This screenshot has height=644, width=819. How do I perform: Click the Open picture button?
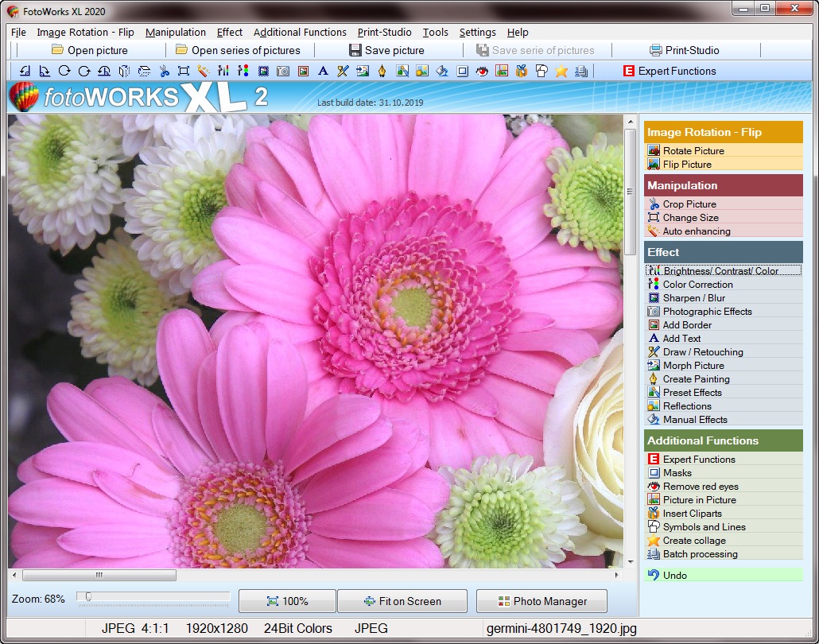tap(90, 50)
